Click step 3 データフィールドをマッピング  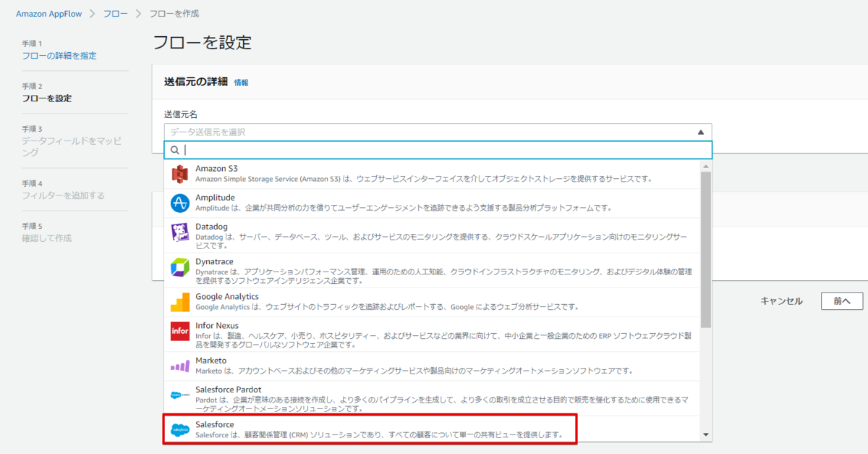(x=72, y=147)
